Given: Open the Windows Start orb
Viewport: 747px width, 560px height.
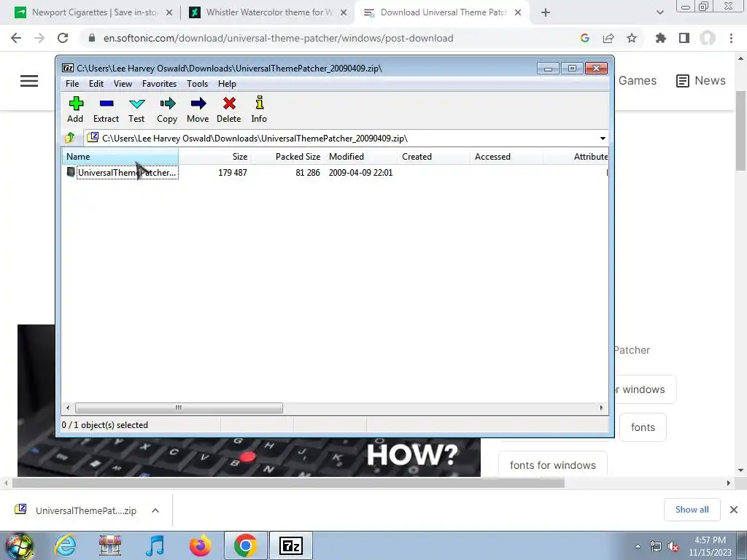Looking at the screenshot, I should tap(19, 545).
